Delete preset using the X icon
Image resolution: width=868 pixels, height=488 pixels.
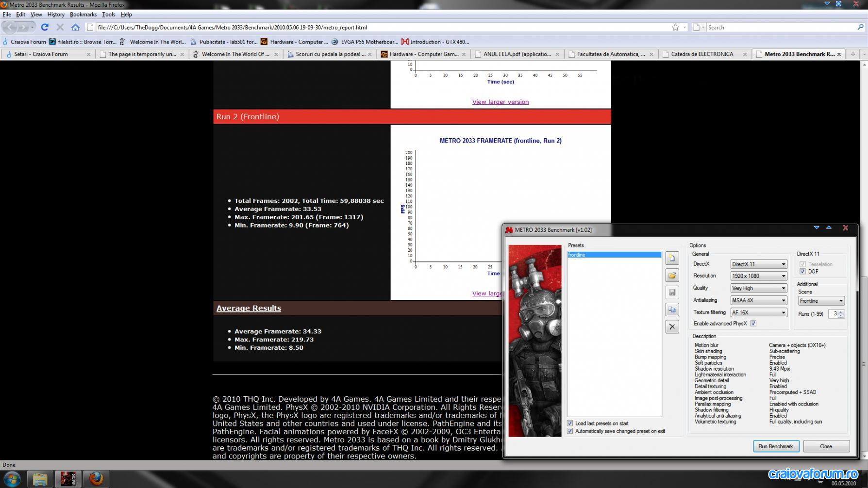point(672,327)
